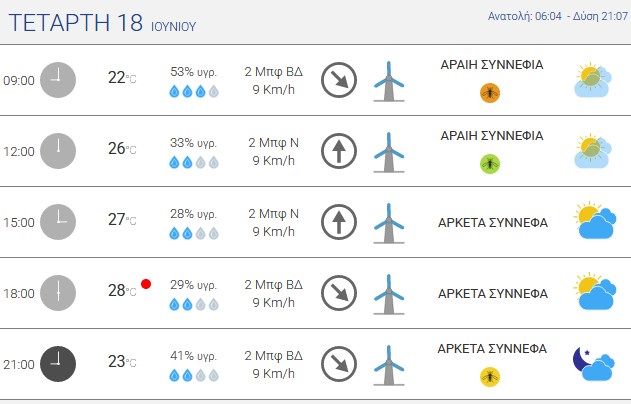631x404 pixels.
Task: Click the 41% humidity droplets at 21:00
Action: [194, 375]
